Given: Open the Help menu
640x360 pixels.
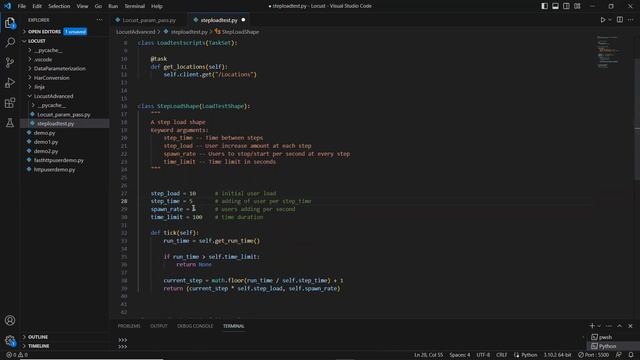Looking at the screenshot, I should [157, 6].
